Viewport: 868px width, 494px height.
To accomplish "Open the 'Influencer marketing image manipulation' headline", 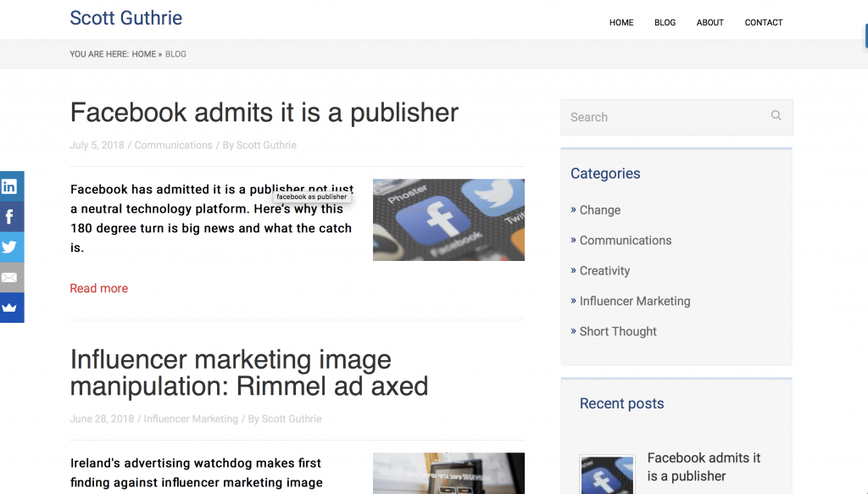I will pos(249,373).
